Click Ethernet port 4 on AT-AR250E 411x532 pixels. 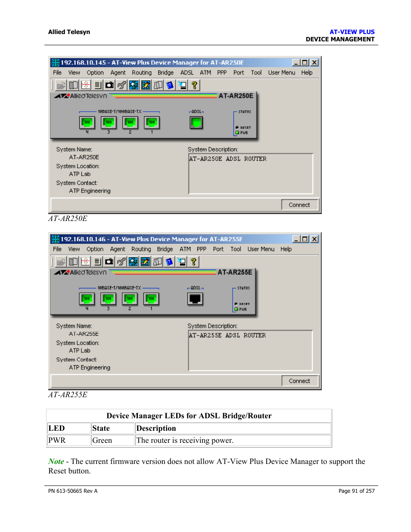click(x=87, y=123)
